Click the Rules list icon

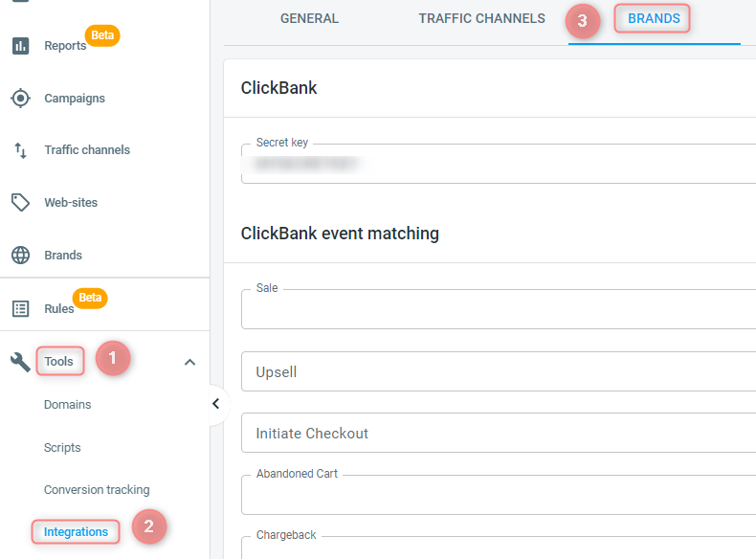click(20, 308)
